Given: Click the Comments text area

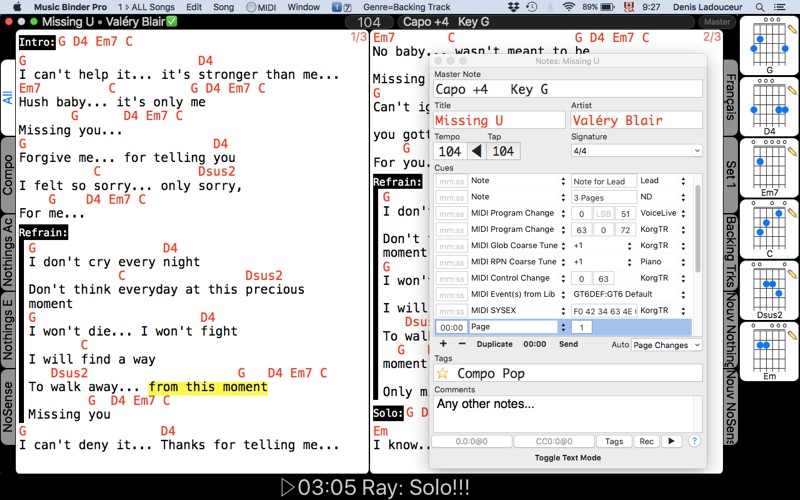Looking at the screenshot, I should (563, 414).
